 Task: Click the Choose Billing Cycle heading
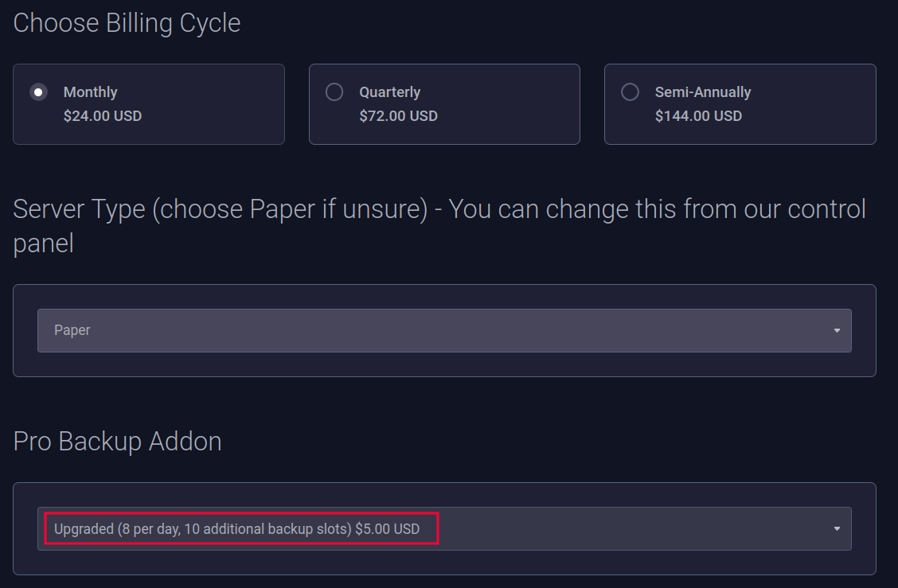(126, 23)
